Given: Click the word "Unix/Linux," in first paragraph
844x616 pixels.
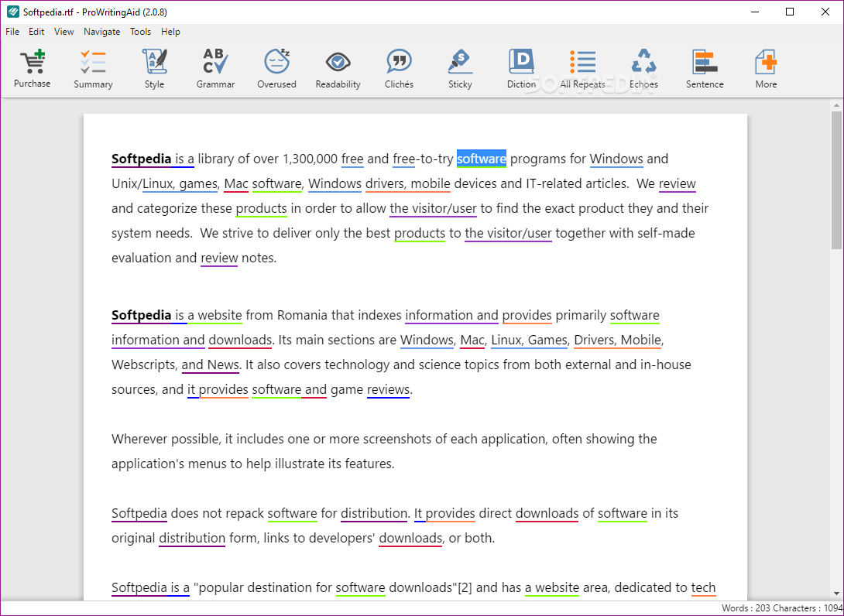Looking at the screenshot, I should [144, 183].
